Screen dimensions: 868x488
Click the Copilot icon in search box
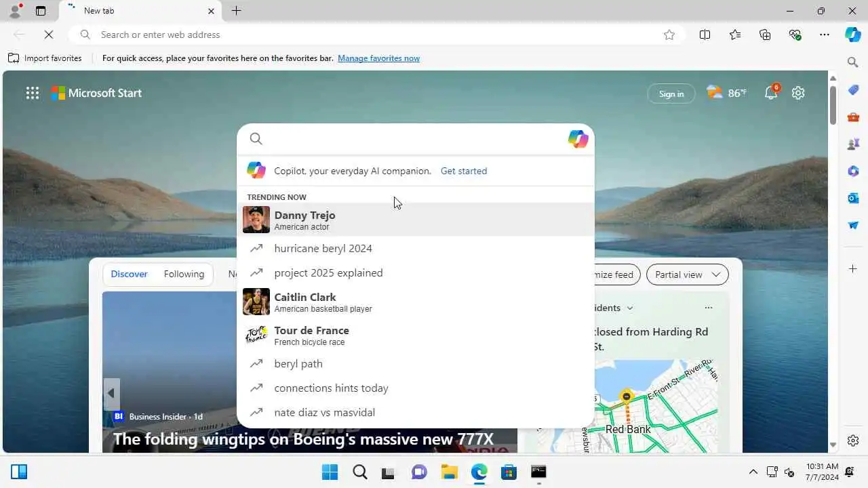(578, 139)
